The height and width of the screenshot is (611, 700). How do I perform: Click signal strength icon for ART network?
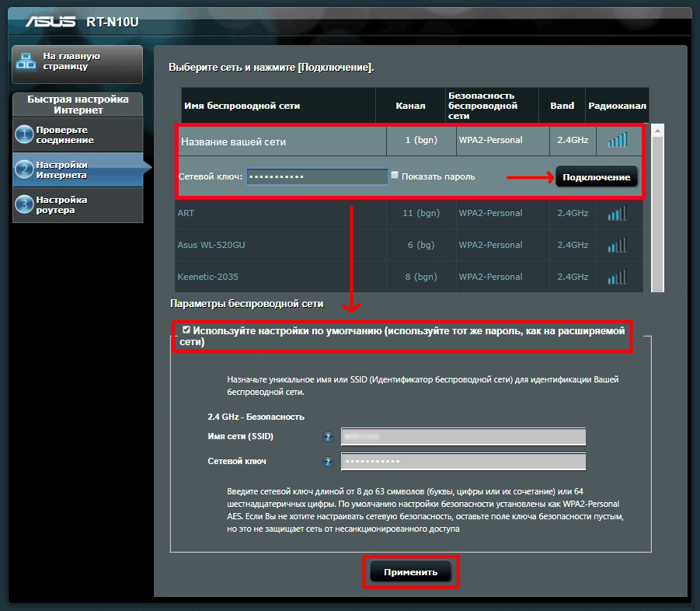click(x=617, y=213)
